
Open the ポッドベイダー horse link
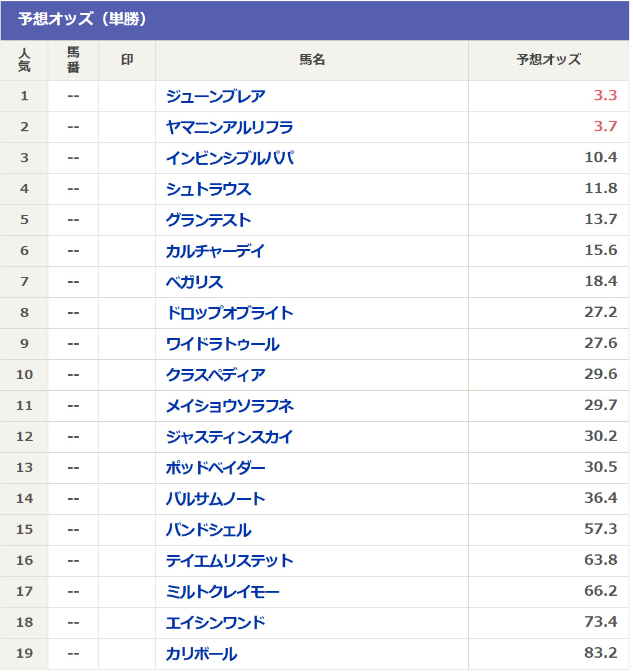216,468
